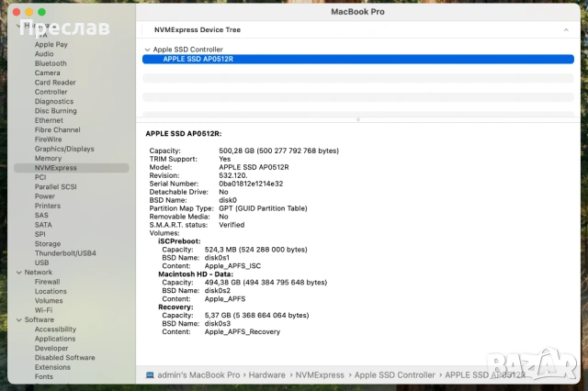Click the green zoom window button
This screenshot has height=391, width=588.
[x=42, y=12]
